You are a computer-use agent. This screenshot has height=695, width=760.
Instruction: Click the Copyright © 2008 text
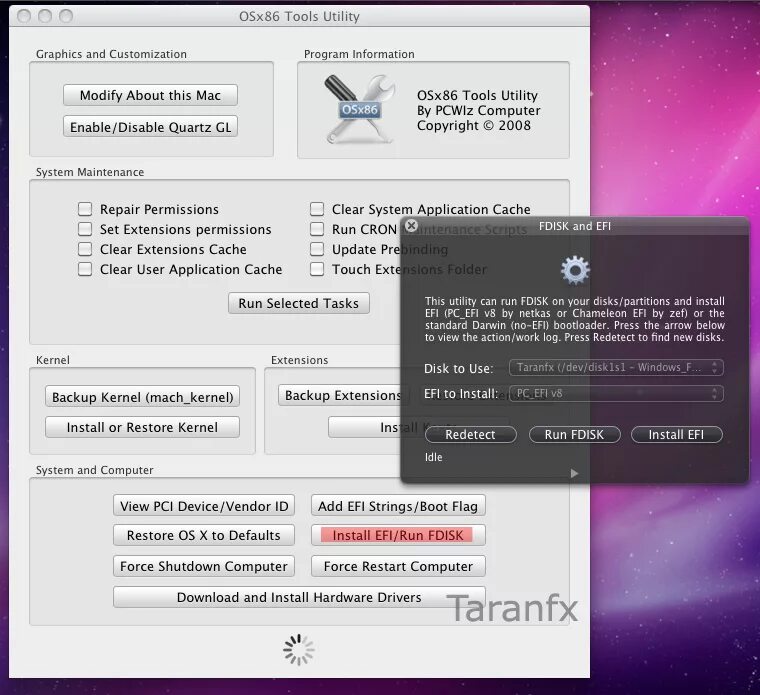[474, 126]
